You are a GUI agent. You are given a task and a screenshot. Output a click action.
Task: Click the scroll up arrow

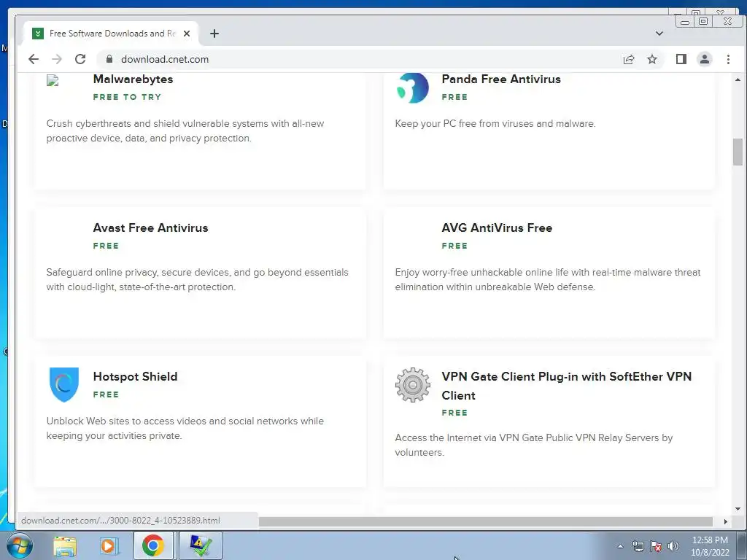[738, 79]
